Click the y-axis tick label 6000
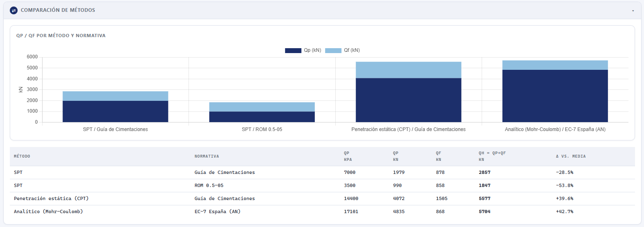Screen dimensions: 644x227 (32, 57)
